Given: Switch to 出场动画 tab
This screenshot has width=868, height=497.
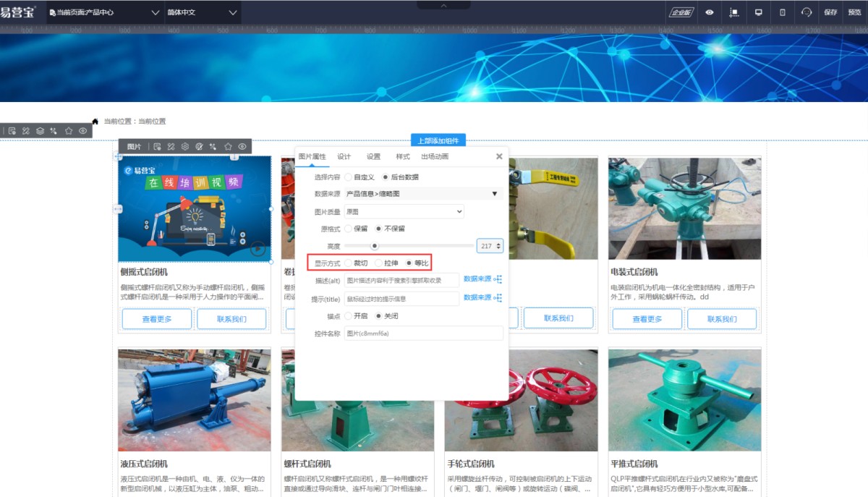Looking at the screenshot, I should (x=435, y=156).
